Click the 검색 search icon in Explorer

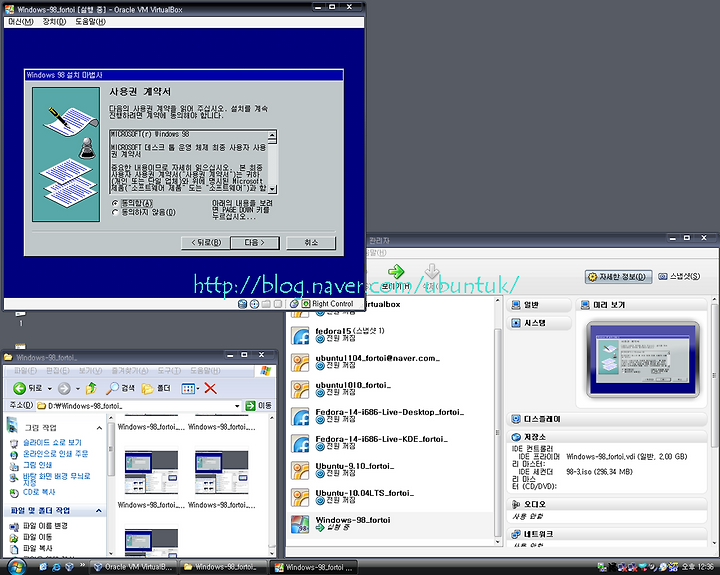point(120,389)
